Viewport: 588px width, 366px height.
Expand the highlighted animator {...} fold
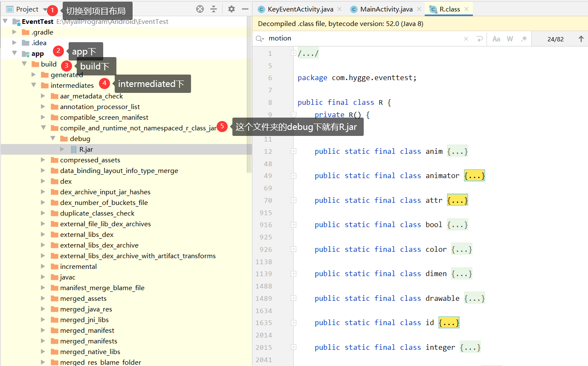(x=475, y=176)
